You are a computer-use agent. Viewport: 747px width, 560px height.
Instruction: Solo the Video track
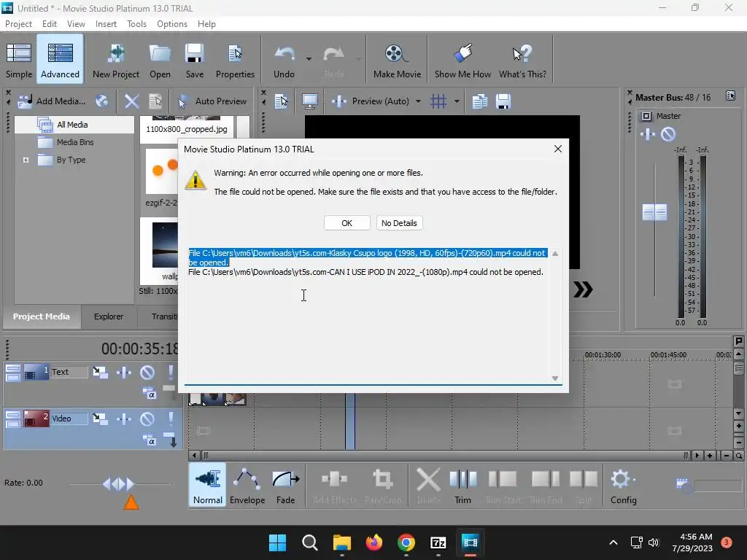170,419
